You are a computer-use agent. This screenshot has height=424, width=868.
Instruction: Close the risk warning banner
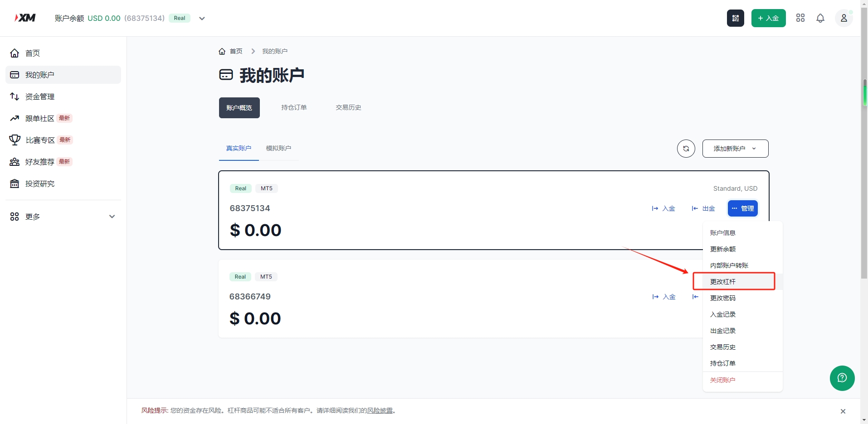pyautogui.click(x=843, y=411)
